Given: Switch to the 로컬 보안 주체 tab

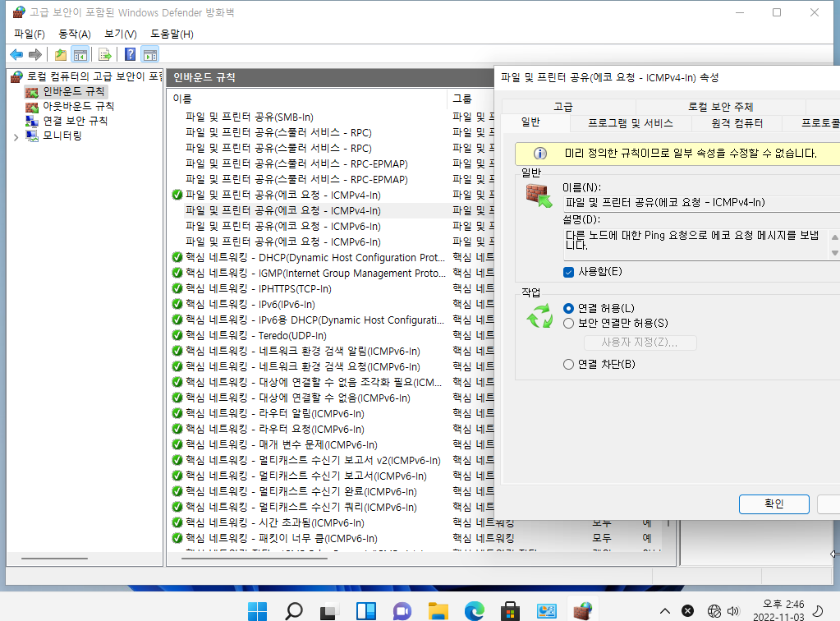Looking at the screenshot, I should (x=721, y=107).
